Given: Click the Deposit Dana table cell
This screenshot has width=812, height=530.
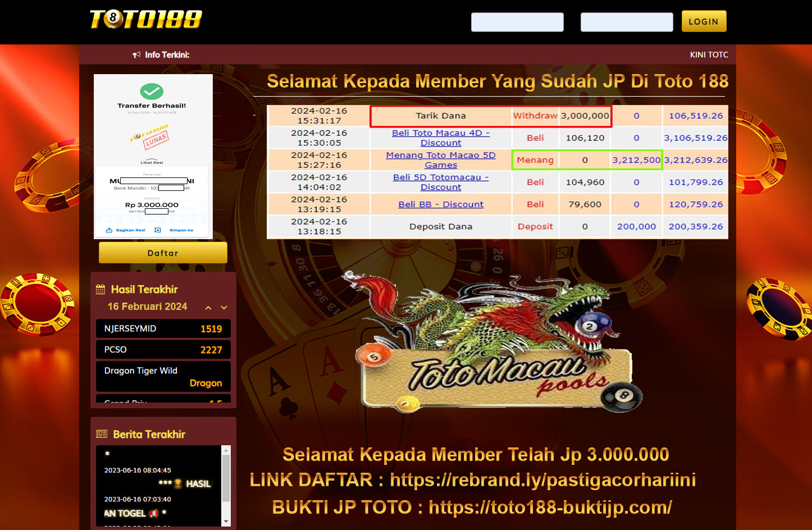Looking at the screenshot, I should click(x=441, y=226).
